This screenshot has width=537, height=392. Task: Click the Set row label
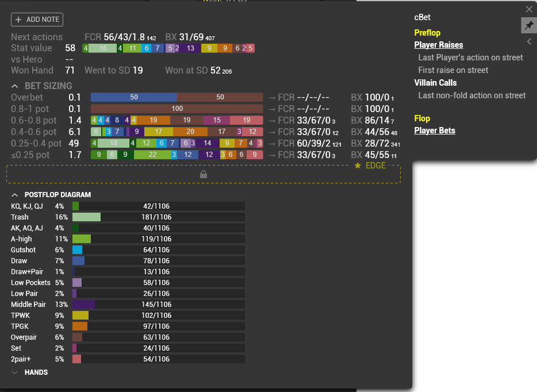coord(16,348)
